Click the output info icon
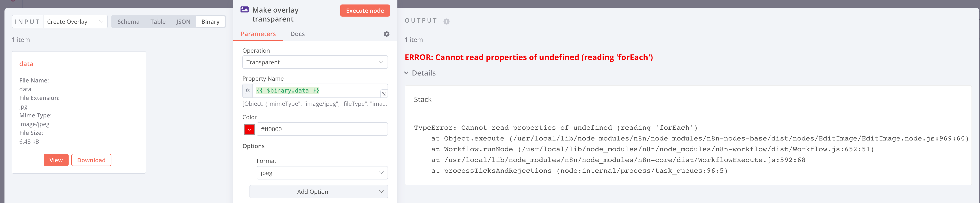This screenshot has width=980, height=203. (x=446, y=22)
